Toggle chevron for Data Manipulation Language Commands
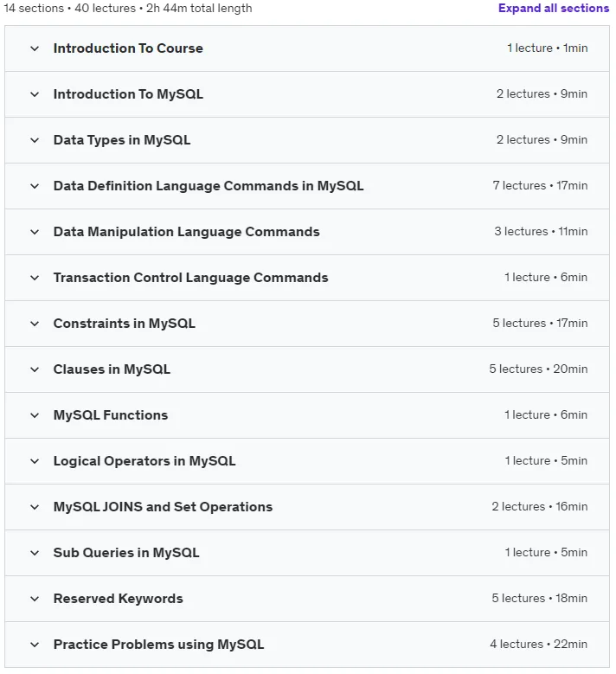This screenshot has width=616, height=674. [35, 232]
